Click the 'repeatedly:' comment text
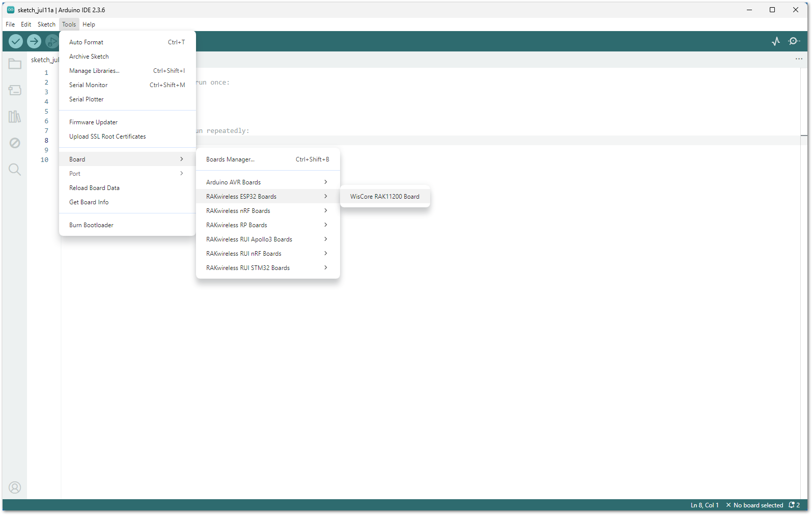812x515 pixels. coord(228,131)
